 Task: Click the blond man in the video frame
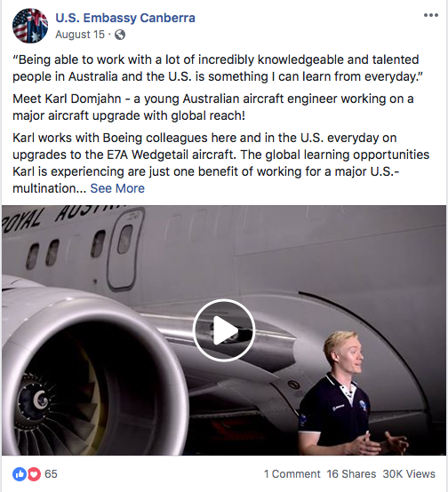pos(348,393)
